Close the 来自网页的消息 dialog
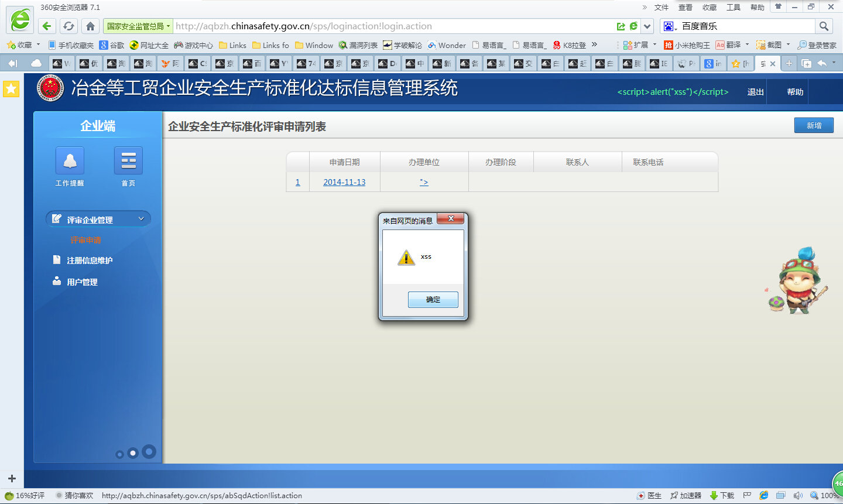This screenshot has width=843, height=504. [x=451, y=219]
